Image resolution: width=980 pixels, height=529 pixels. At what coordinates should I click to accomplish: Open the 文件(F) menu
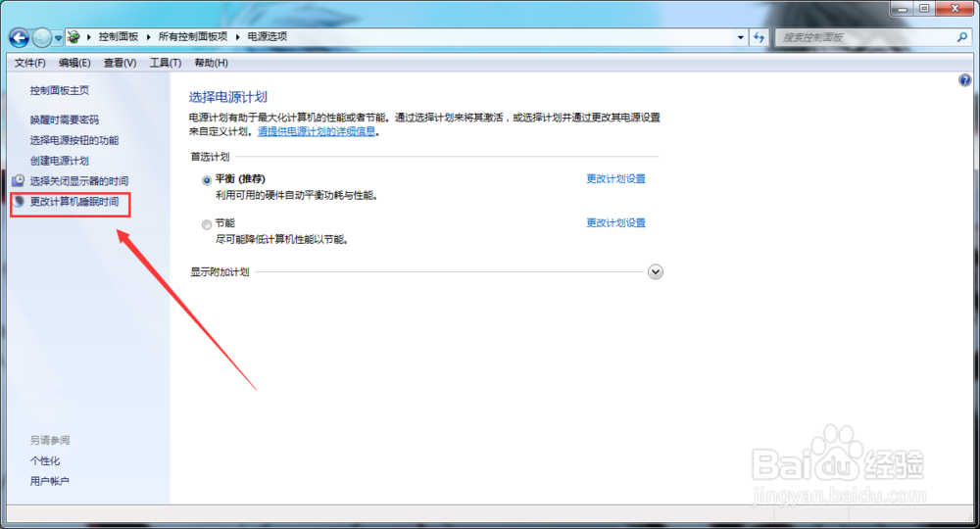click(x=30, y=63)
